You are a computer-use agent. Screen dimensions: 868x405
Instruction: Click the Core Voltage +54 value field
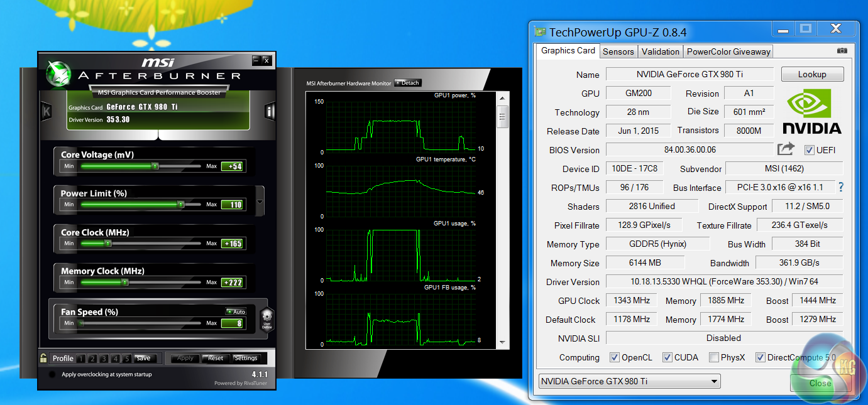coord(232,166)
